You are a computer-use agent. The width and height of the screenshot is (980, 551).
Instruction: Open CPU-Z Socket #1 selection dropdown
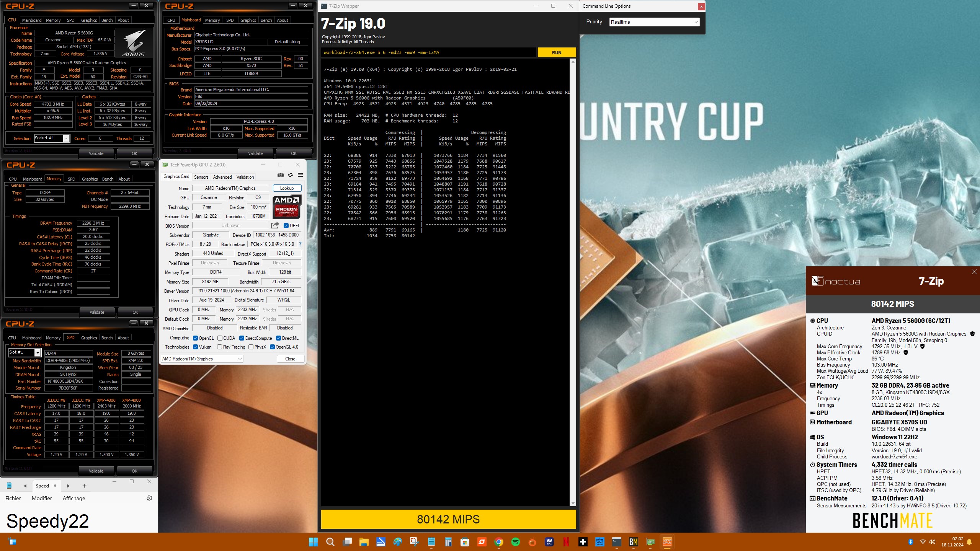point(52,138)
